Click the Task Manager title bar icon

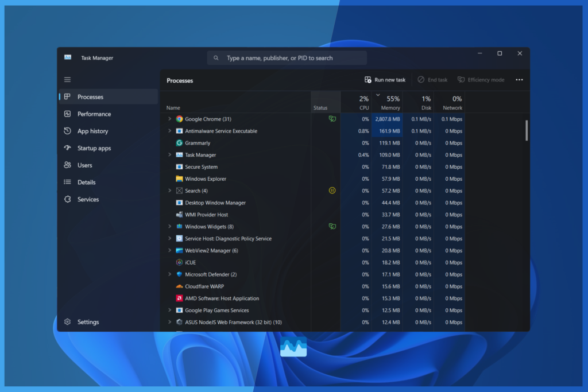pos(68,57)
